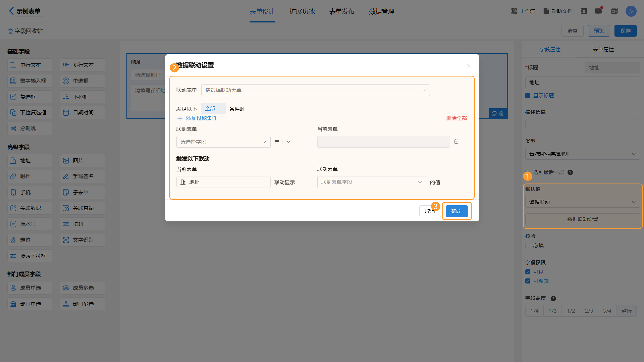Image resolution: width=644 pixels, height=362 pixels.
Task: Click the contacts icon in top bar
Action: pos(584,11)
